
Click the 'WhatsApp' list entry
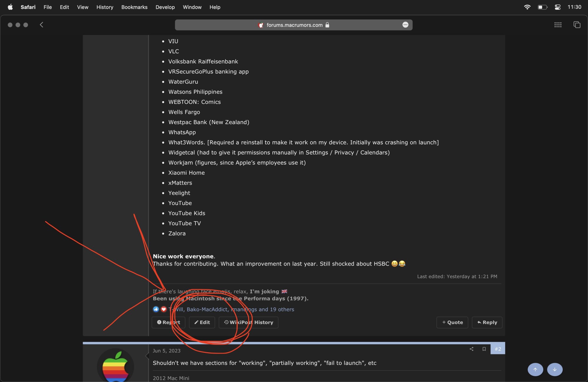pyautogui.click(x=182, y=132)
